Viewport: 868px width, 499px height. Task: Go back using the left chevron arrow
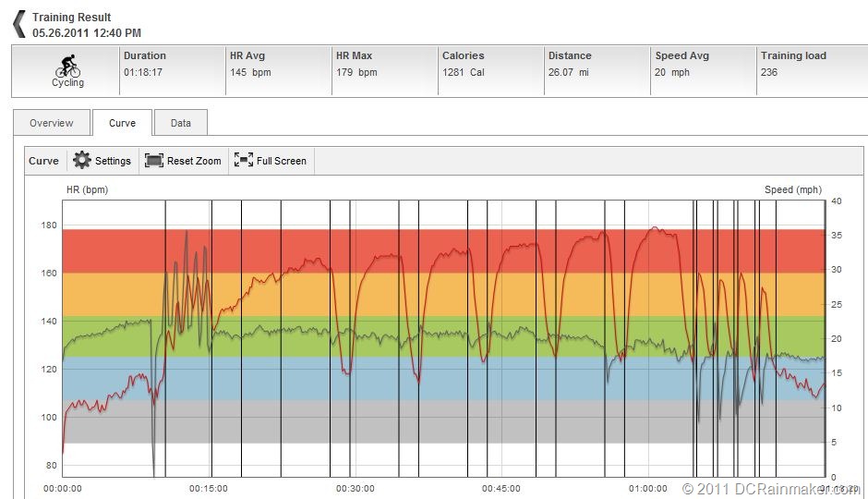click(x=19, y=24)
